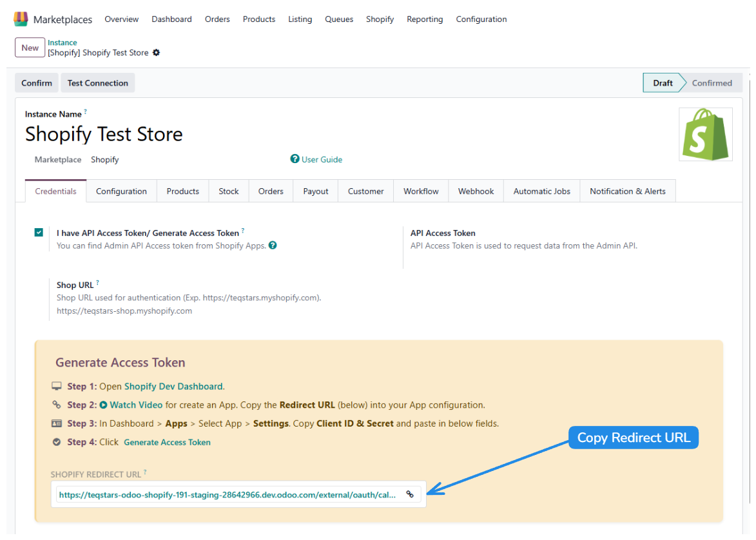Click the check circle icon at Step 4
Screen dimensions: 756x540
(x=57, y=441)
